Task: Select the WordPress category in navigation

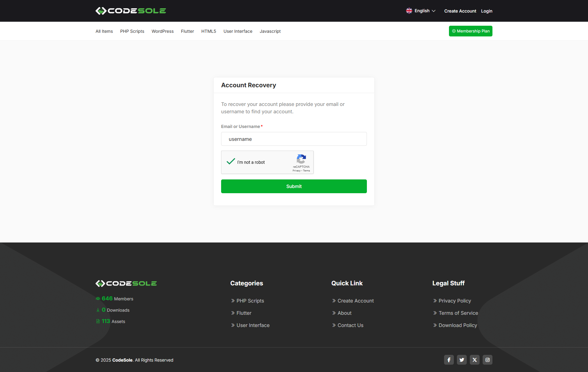Action: click(x=162, y=31)
